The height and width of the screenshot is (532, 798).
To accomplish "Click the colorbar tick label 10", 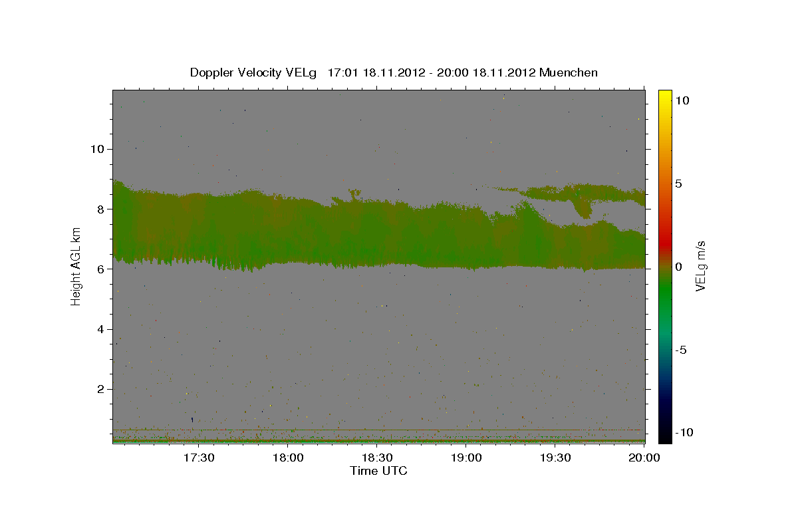I will (x=682, y=100).
